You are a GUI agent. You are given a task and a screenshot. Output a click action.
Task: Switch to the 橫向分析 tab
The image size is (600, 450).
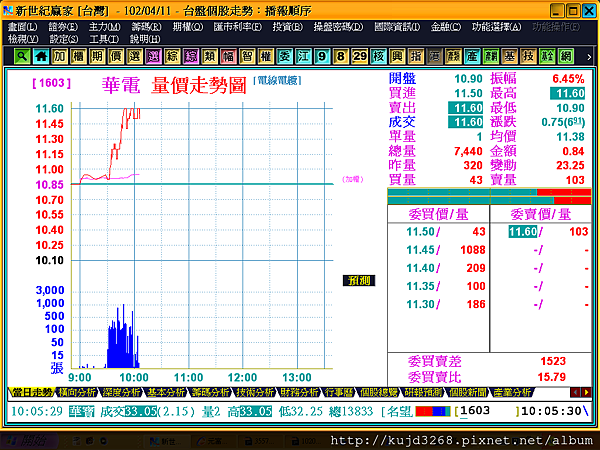click(76, 392)
